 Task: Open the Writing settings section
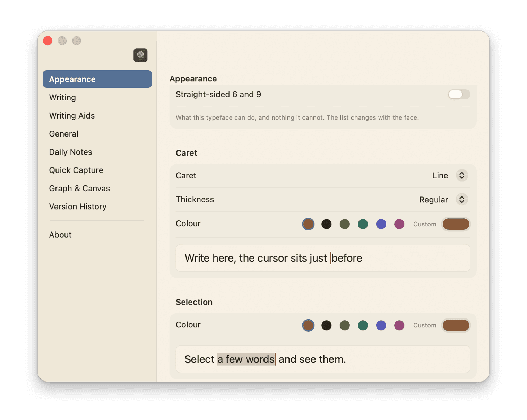tap(97, 97)
